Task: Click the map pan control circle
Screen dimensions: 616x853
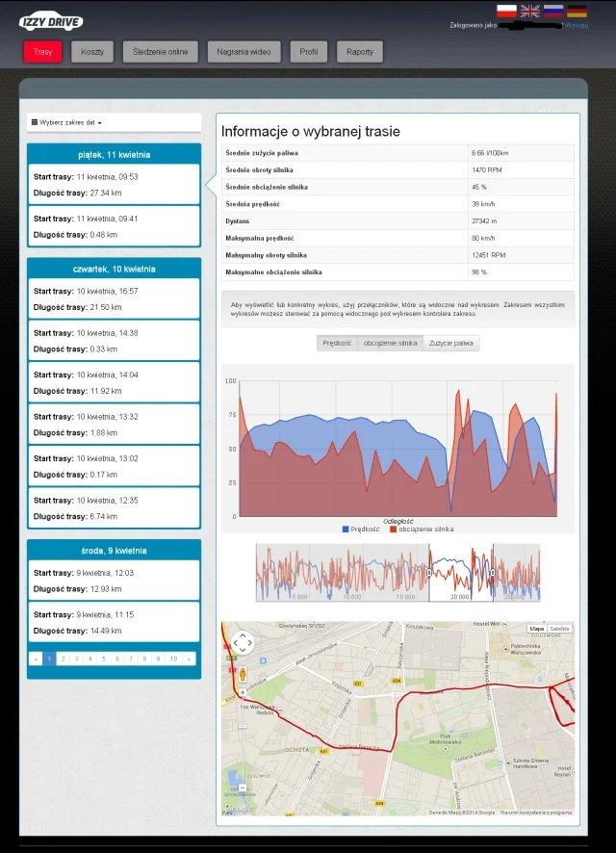Action: tap(243, 642)
